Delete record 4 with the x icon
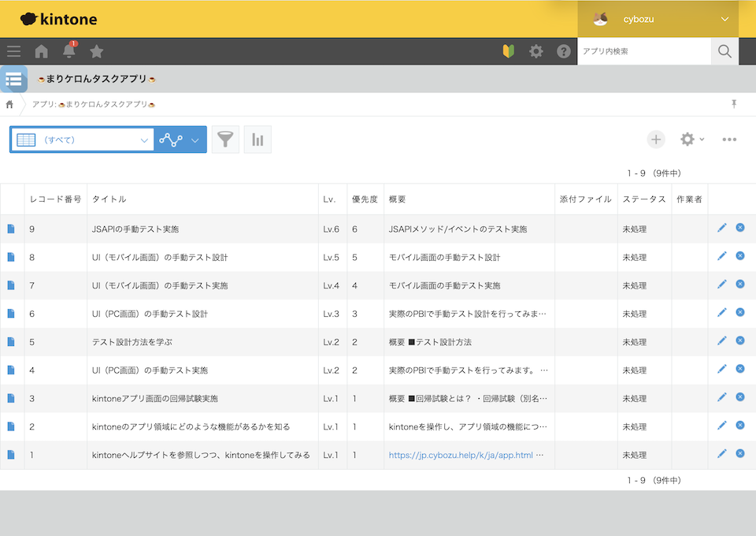Screen dimensions: 756x536 click(x=740, y=369)
